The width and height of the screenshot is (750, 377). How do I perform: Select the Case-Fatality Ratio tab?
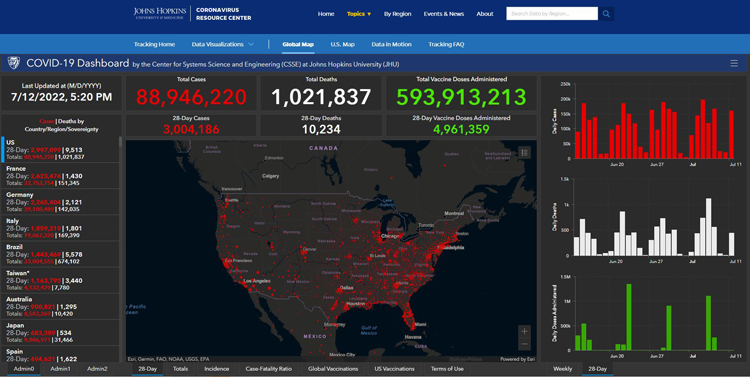(268, 369)
